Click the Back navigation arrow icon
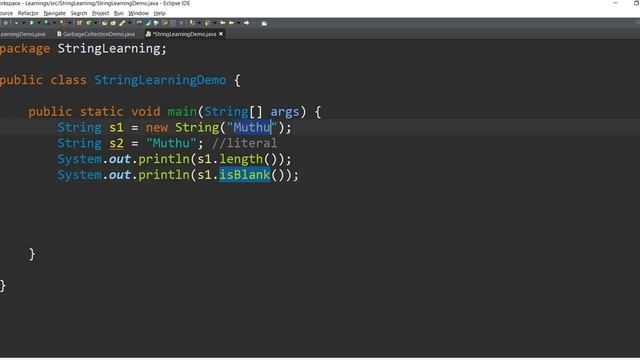Viewport: 640px width, 360px height. click(x=231, y=23)
